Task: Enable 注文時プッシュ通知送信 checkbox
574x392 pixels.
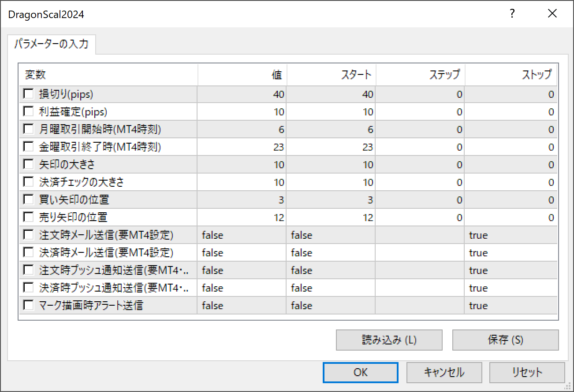Action: point(29,270)
